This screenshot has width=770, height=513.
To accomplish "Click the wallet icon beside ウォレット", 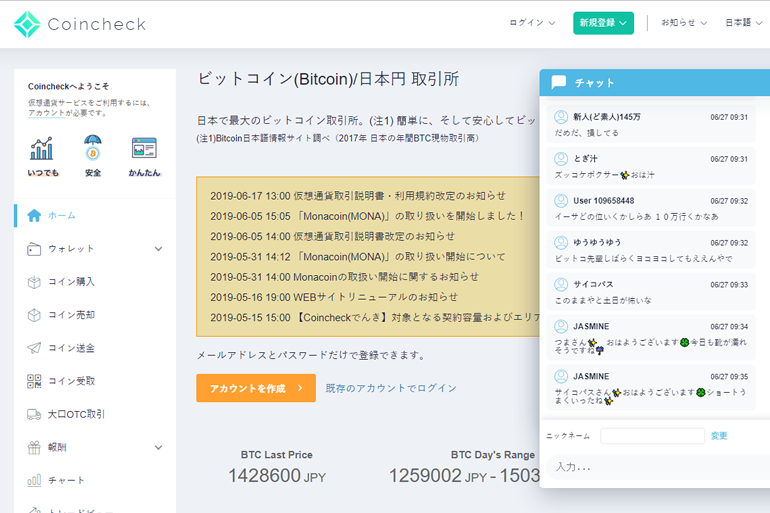I will (x=34, y=249).
